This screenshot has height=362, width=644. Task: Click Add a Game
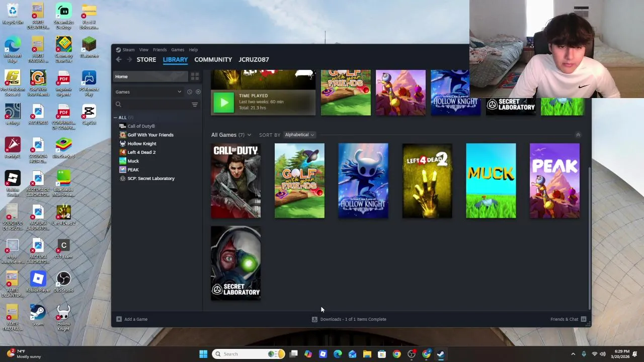(x=132, y=319)
